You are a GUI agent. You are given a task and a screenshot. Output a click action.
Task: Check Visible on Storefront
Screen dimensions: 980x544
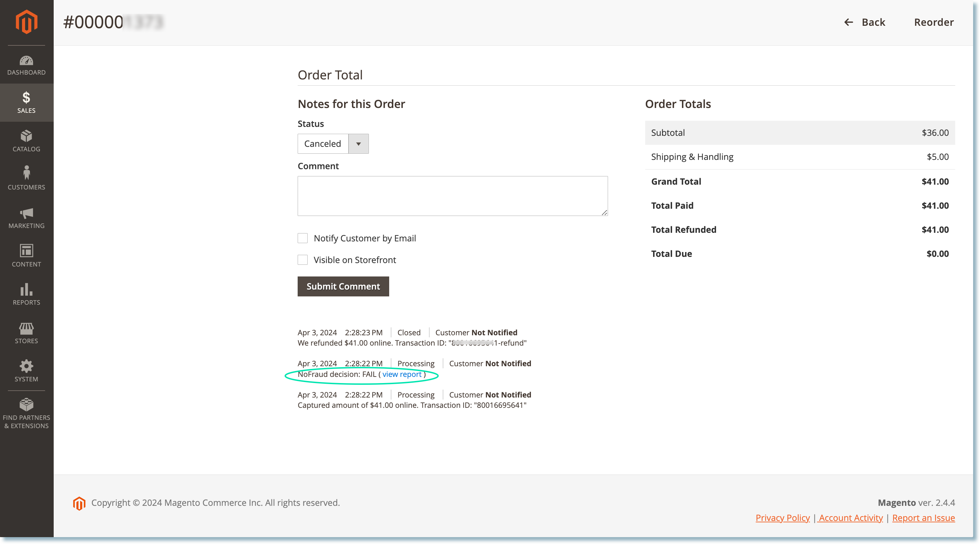coord(302,260)
